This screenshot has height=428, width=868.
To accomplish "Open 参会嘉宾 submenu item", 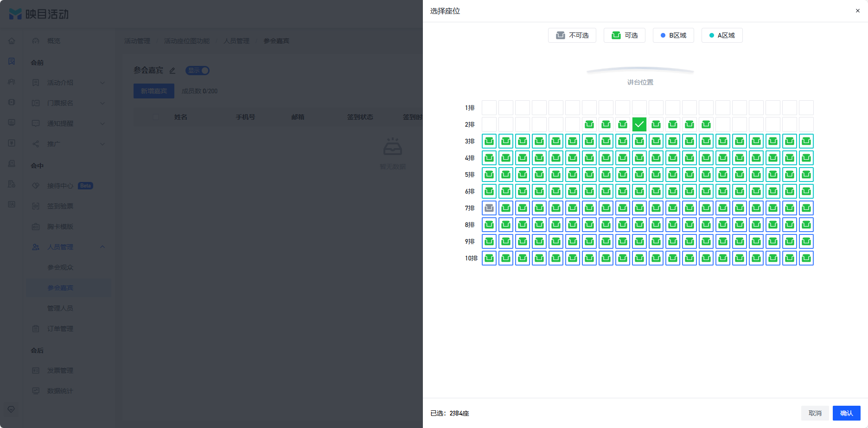I will (x=69, y=288).
